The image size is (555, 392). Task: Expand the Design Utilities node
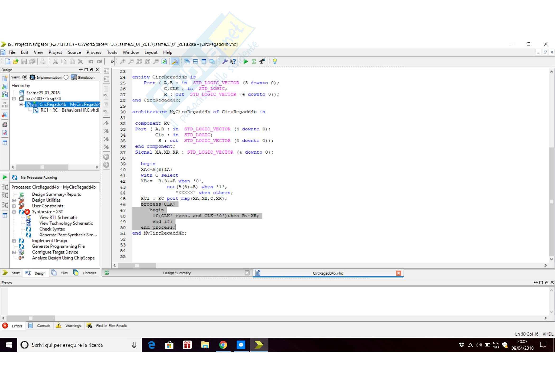[14, 200]
